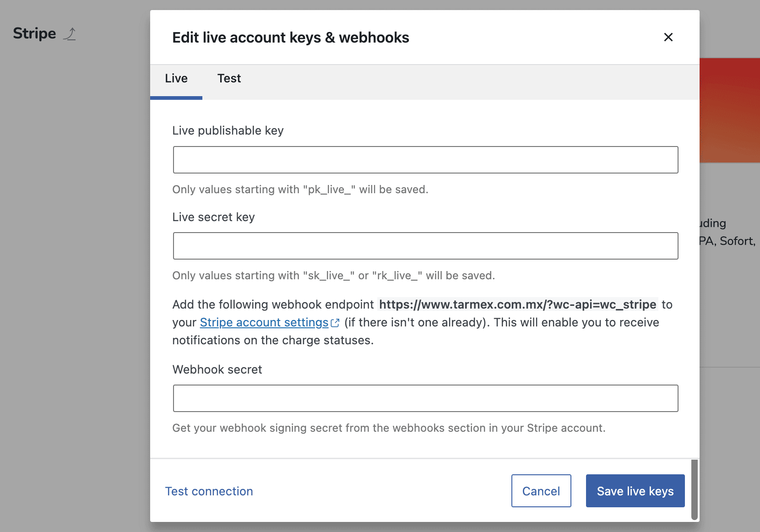Click the dialog title text
The height and width of the screenshot is (532, 760).
point(291,38)
